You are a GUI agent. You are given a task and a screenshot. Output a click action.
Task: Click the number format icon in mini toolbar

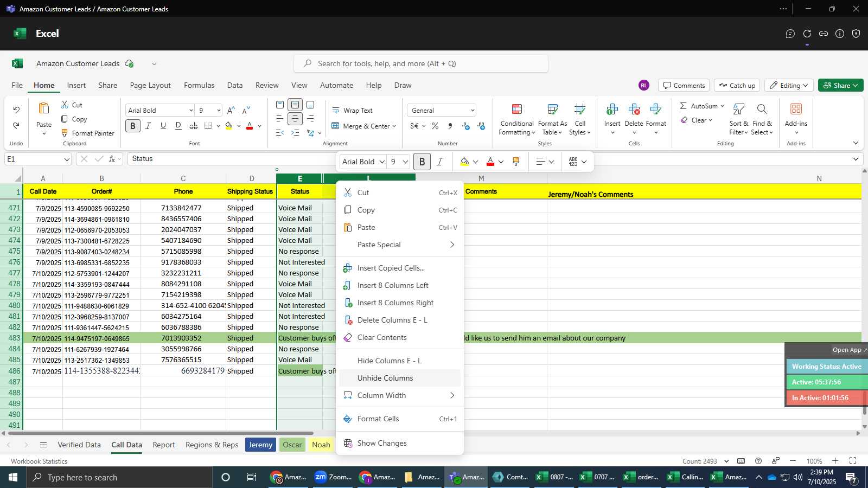573,162
